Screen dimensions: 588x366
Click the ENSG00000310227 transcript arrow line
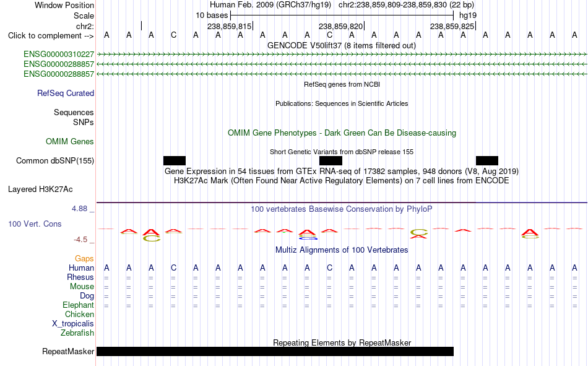click(x=342, y=54)
